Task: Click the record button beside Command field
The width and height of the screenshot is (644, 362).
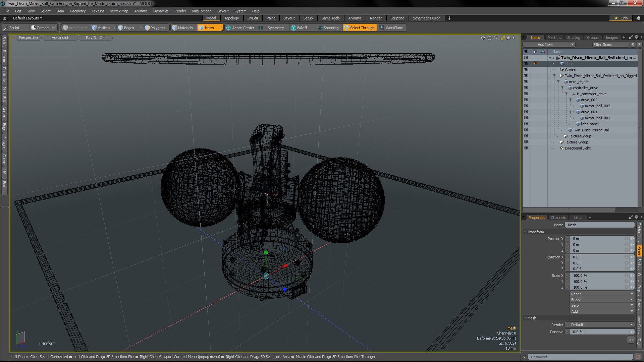Action: click(x=638, y=357)
